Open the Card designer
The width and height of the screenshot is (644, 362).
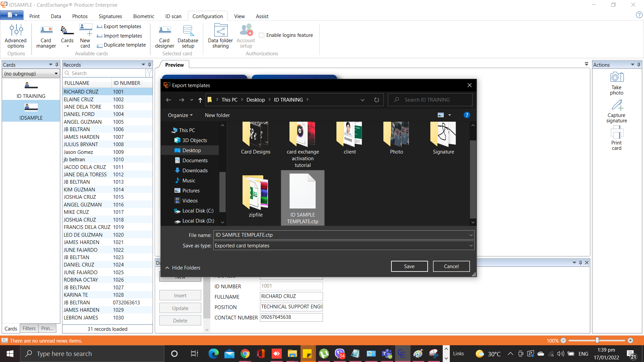(164, 37)
